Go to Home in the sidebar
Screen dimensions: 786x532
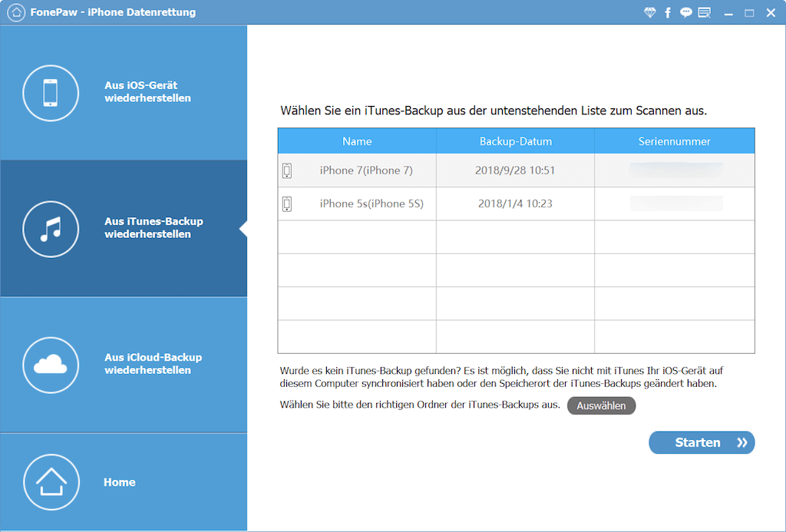pyautogui.click(x=124, y=482)
